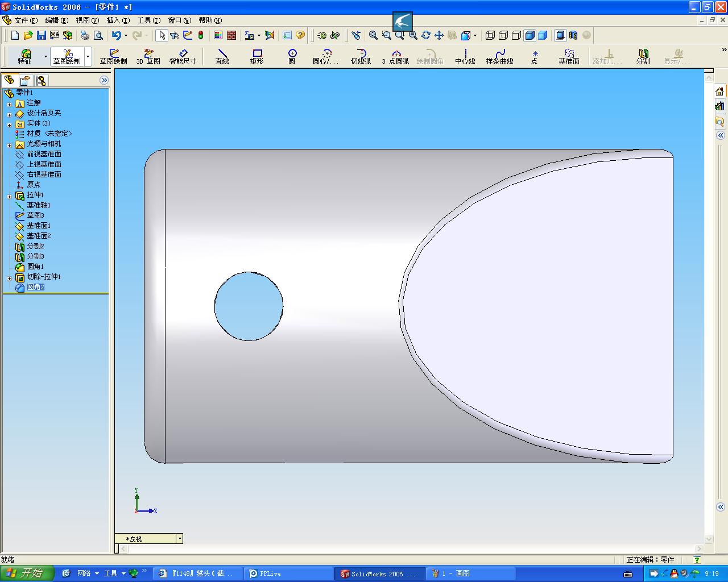Expand the 光源与相机 tree node
Image resolution: width=728 pixels, height=582 pixels.
click(9, 145)
